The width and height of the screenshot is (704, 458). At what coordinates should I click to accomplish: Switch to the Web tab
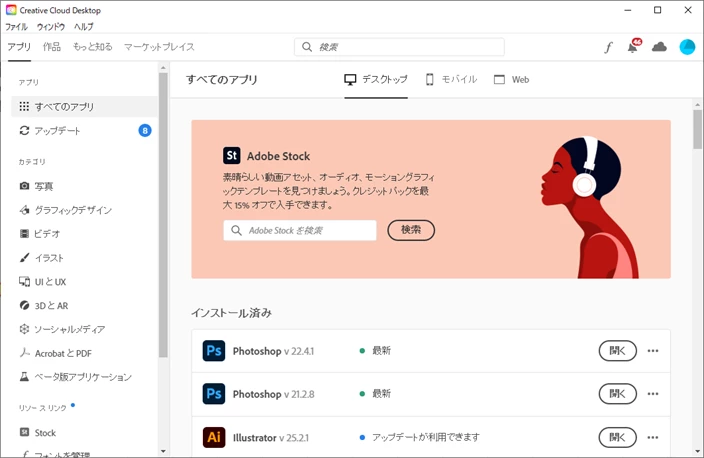[x=511, y=79]
